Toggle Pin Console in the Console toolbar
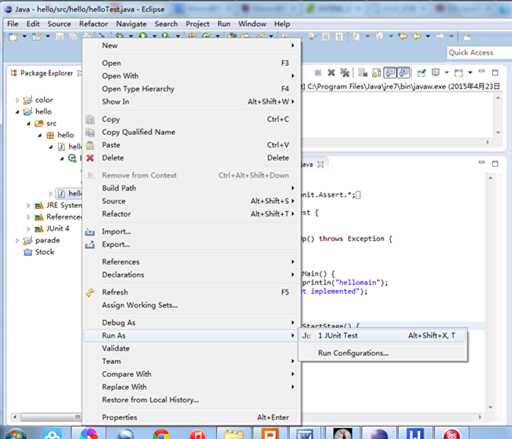This screenshot has height=439, width=512. (x=421, y=72)
